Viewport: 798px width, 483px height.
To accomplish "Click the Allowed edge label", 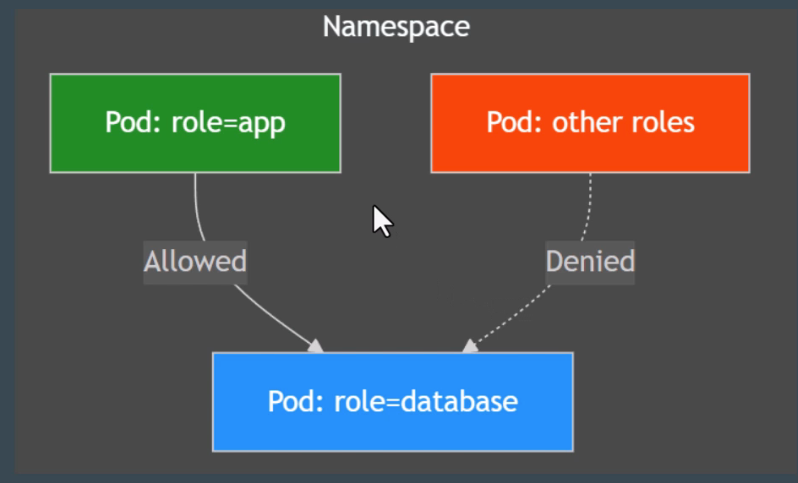I will point(195,262).
